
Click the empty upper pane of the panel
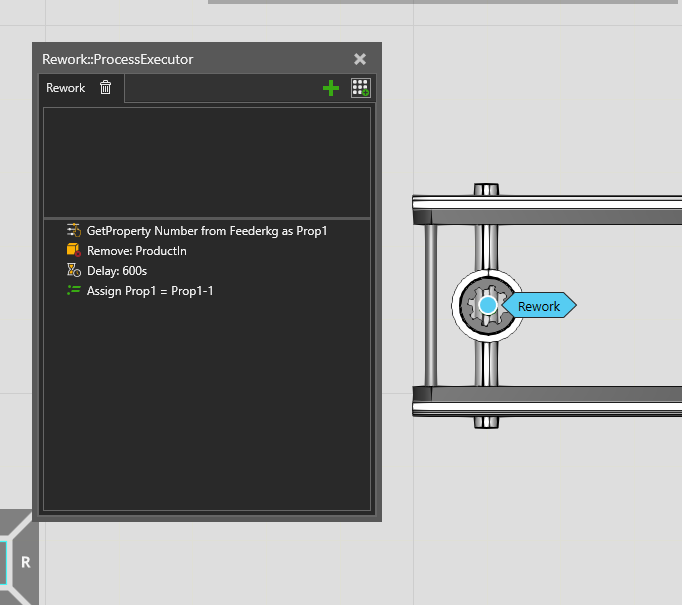(207, 160)
